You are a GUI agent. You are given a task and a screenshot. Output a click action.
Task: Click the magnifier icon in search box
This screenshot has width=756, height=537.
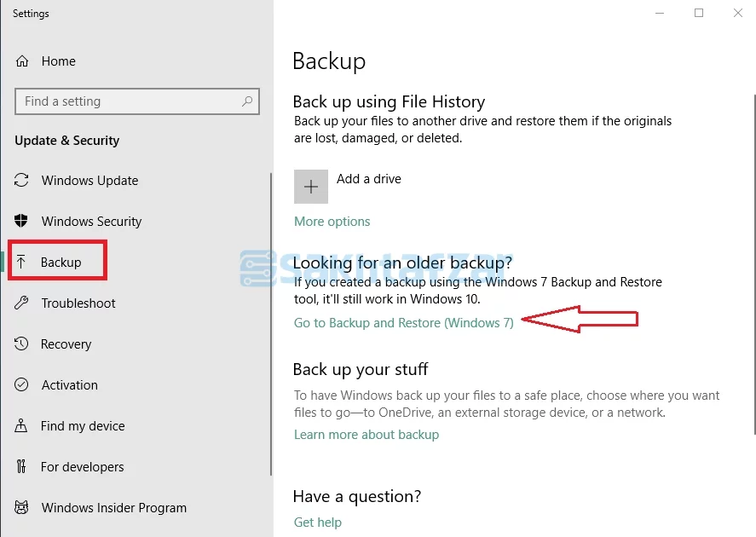pyautogui.click(x=247, y=101)
